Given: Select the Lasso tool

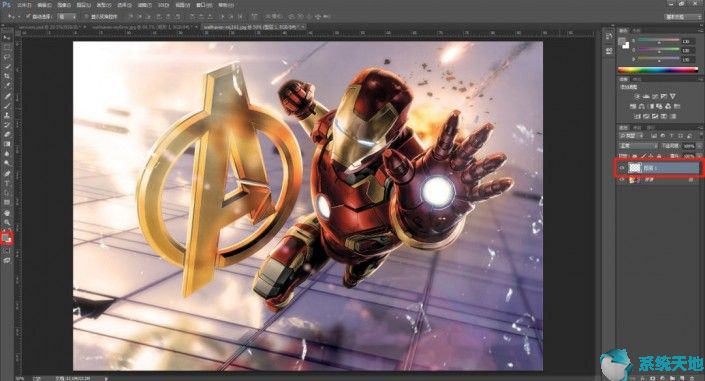Looking at the screenshot, I should (7, 57).
